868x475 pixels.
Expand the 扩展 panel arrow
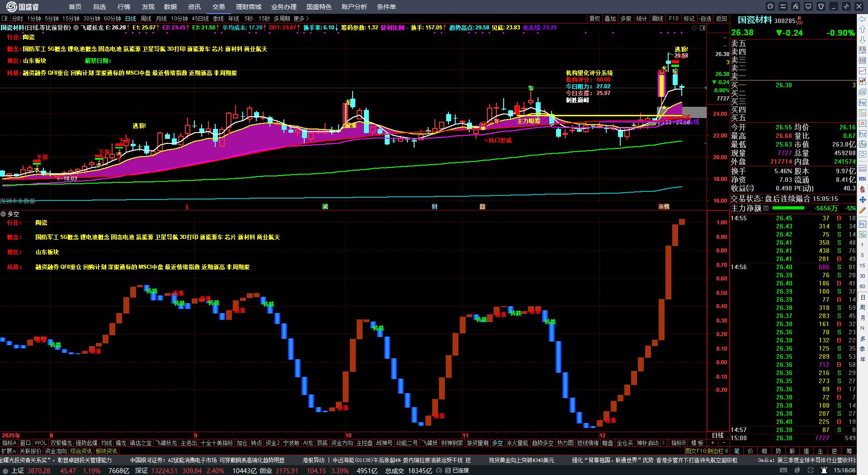pyautogui.click(x=9, y=451)
